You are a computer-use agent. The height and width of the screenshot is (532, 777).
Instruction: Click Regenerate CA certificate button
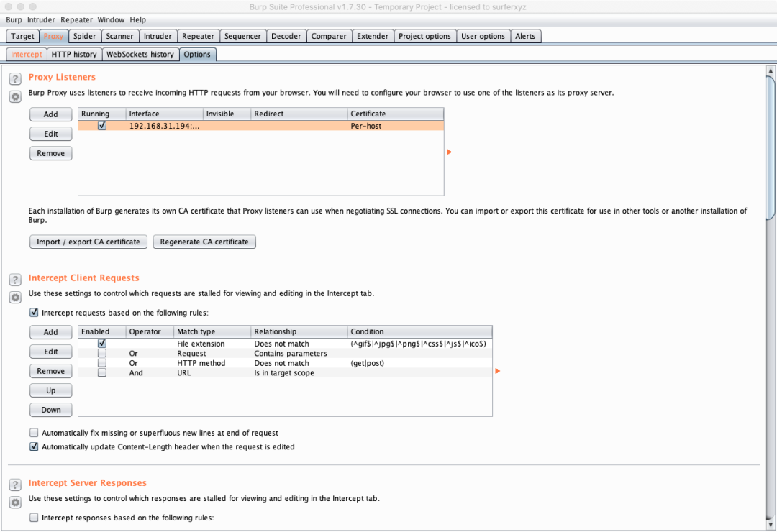click(204, 242)
